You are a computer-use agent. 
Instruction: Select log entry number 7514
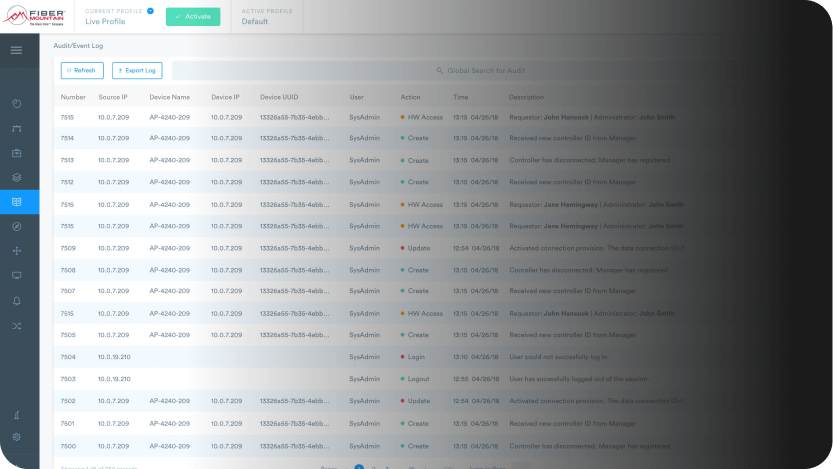pyautogui.click(x=67, y=138)
